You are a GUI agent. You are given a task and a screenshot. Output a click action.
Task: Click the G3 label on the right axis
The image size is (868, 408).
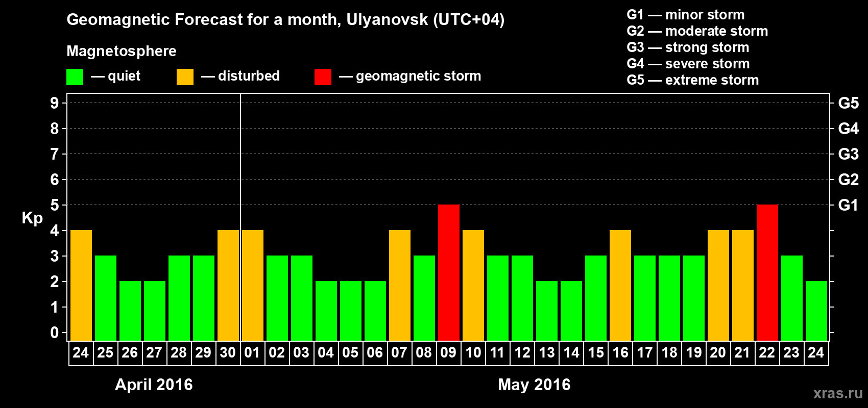(x=849, y=154)
